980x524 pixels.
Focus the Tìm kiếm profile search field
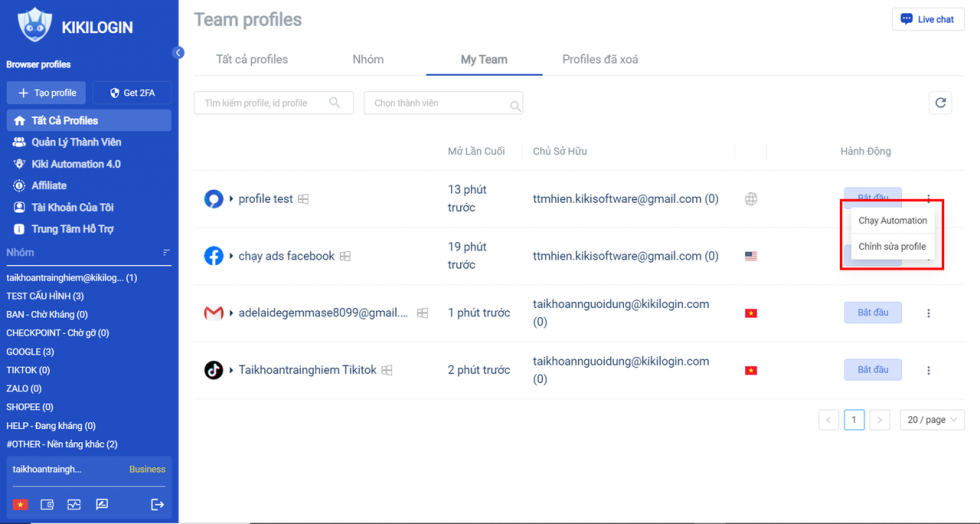click(274, 103)
